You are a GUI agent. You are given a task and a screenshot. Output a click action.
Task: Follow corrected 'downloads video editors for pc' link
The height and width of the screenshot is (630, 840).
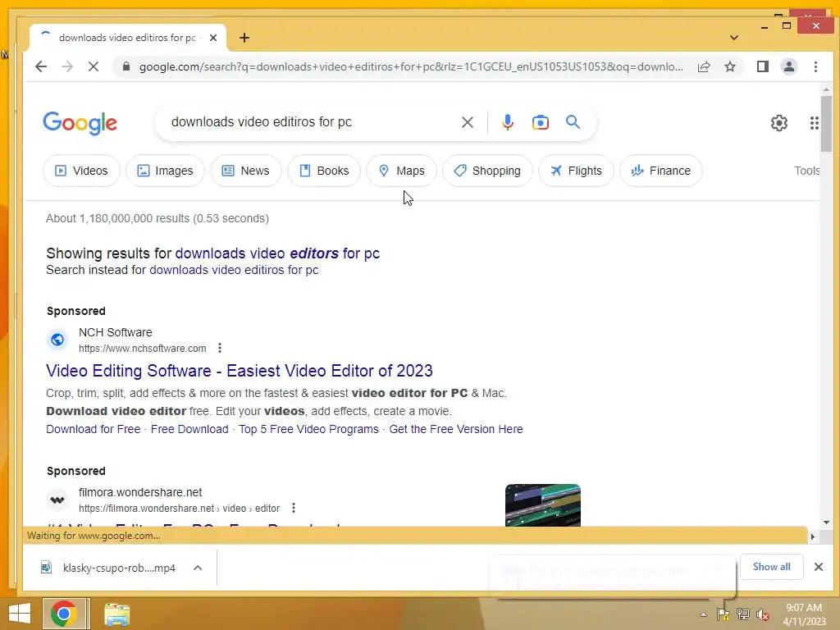(x=277, y=253)
